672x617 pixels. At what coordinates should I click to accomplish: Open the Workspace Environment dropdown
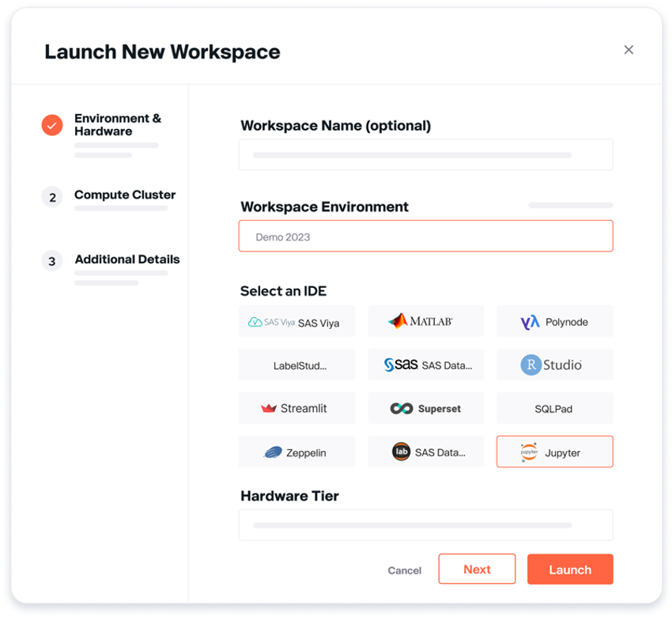(425, 236)
